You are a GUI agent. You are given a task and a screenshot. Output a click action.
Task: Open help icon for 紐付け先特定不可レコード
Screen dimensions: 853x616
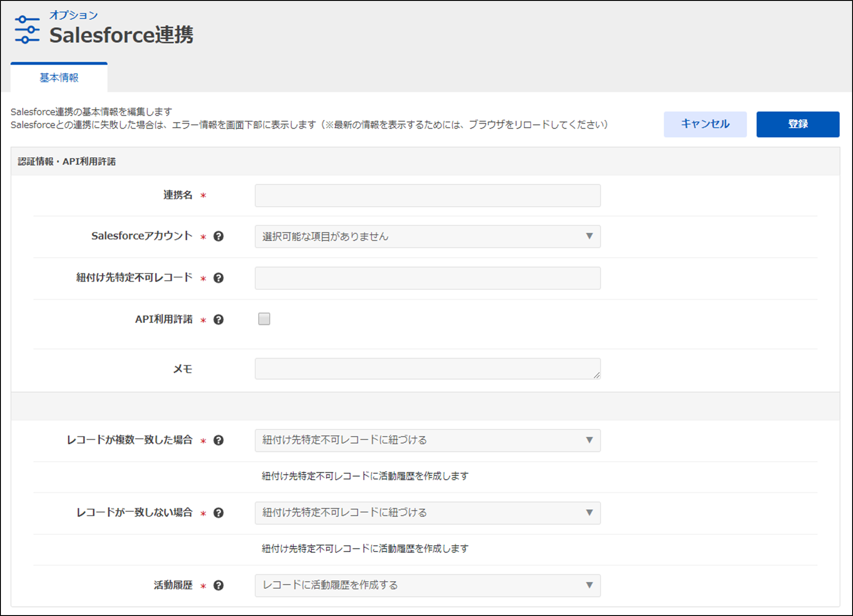[x=218, y=278]
